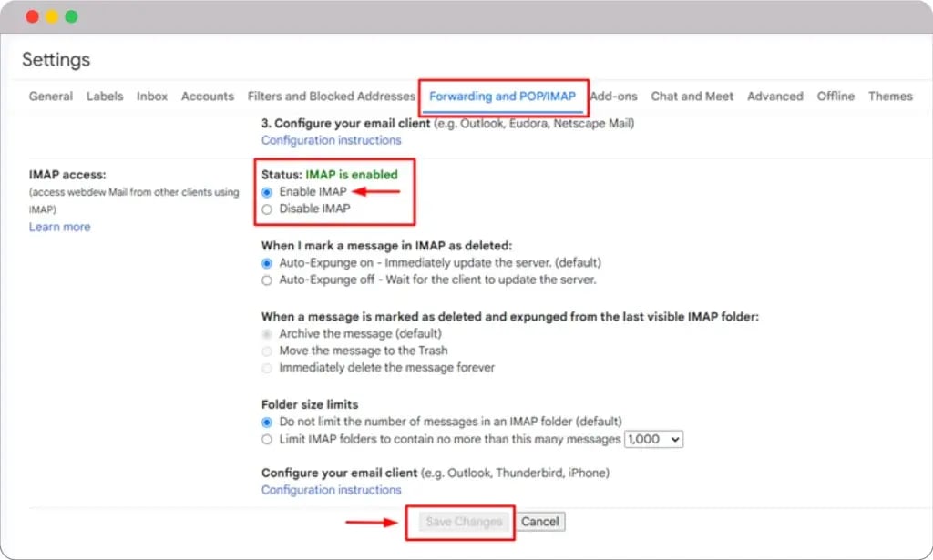Choose Auto-Expunge on option
Screen dimensions: 933x560
[x=266, y=263]
